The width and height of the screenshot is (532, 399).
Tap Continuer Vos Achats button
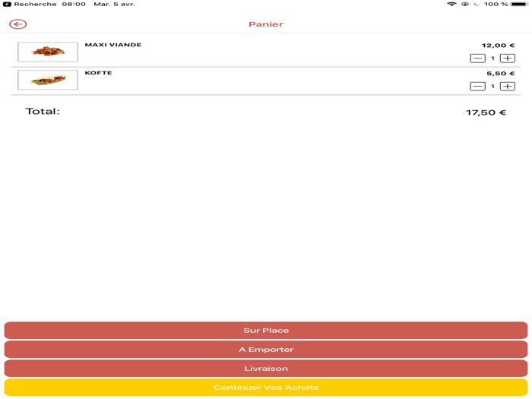coord(266,388)
